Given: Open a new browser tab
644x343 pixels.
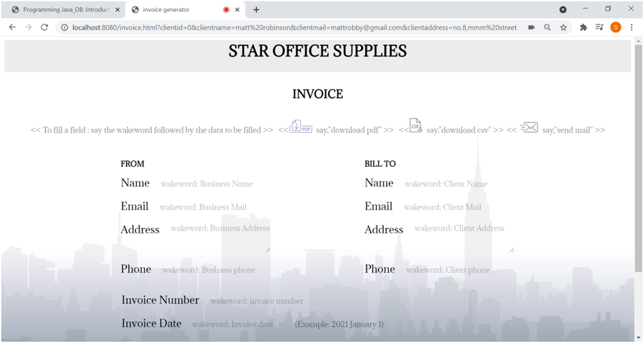Looking at the screenshot, I should tap(257, 9).
